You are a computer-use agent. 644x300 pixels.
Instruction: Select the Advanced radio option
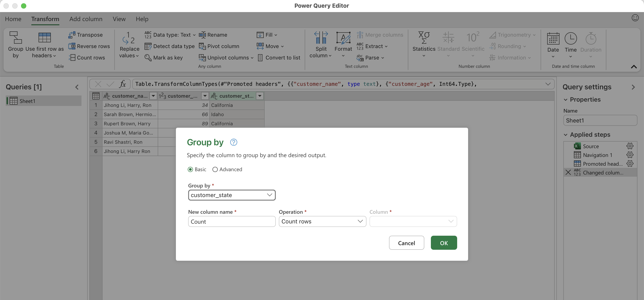point(215,169)
